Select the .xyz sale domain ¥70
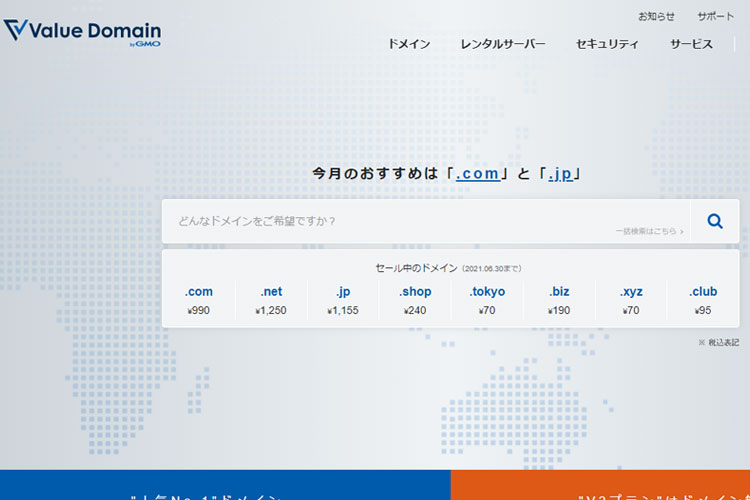This screenshot has height=500, width=750. tap(631, 300)
